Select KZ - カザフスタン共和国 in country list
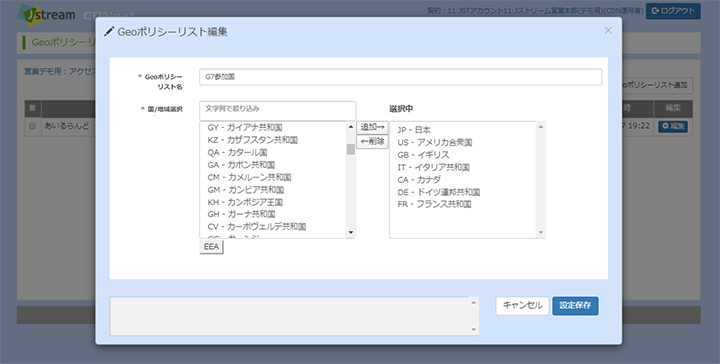This screenshot has height=364, width=720. click(253, 140)
